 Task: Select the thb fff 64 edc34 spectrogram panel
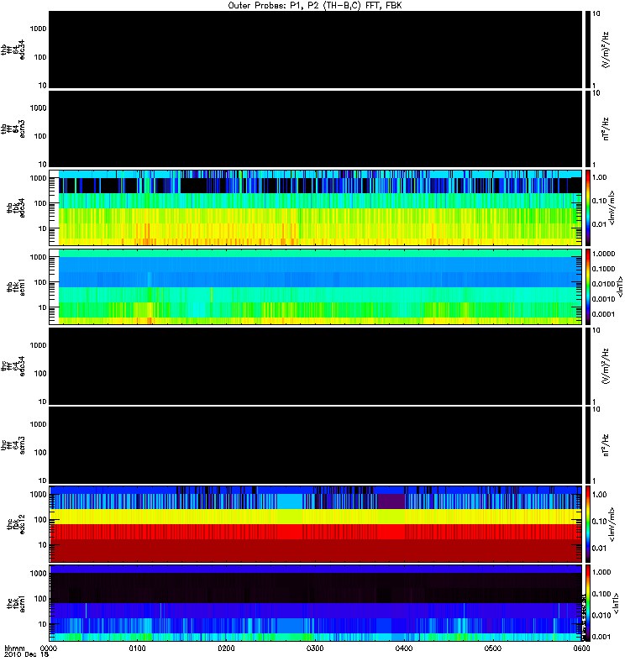(x=315, y=50)
